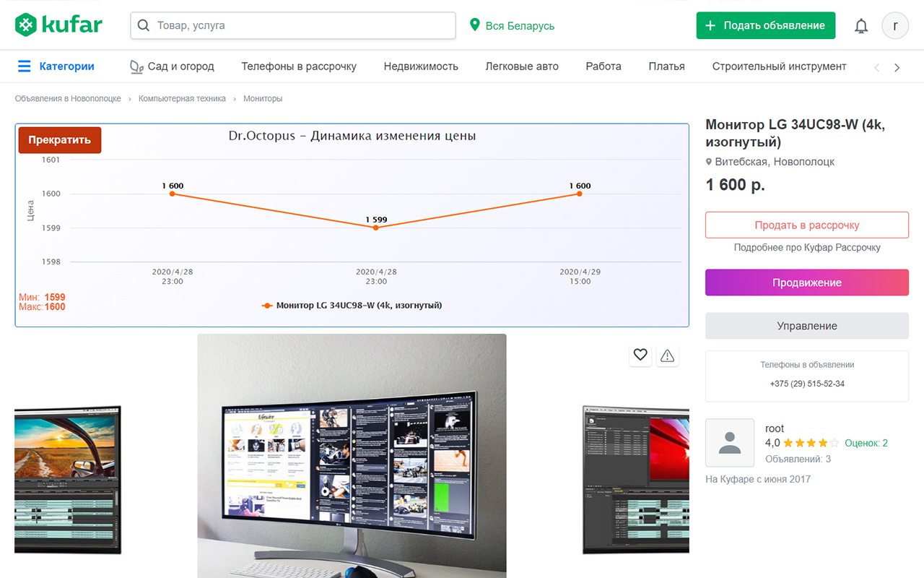Viewport: 924px width, 578px height.
Task: Focus the Товар, услуга search field
Action: (x=293, y=25)
